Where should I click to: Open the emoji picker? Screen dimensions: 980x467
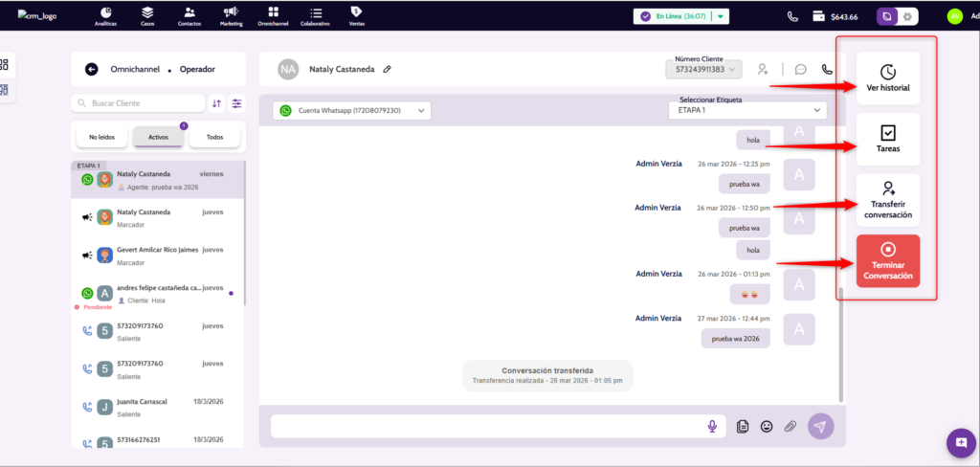pyautogui.click(x=767, y=427)
